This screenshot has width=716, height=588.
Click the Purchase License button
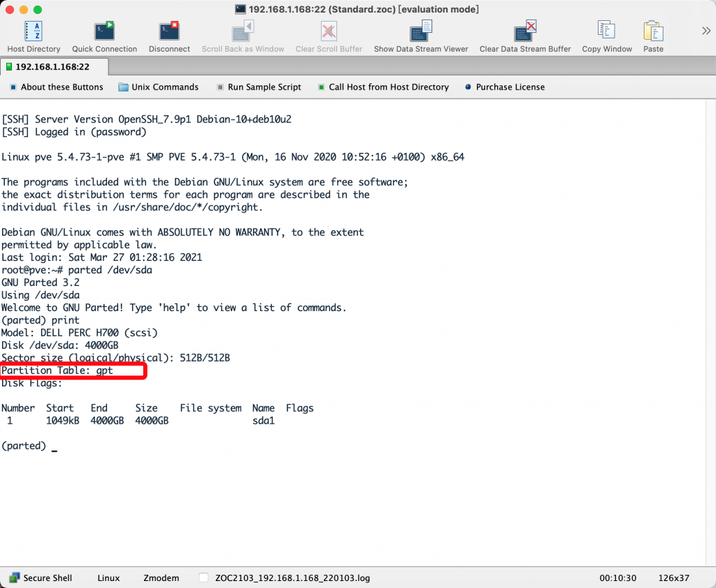[505, 87]
